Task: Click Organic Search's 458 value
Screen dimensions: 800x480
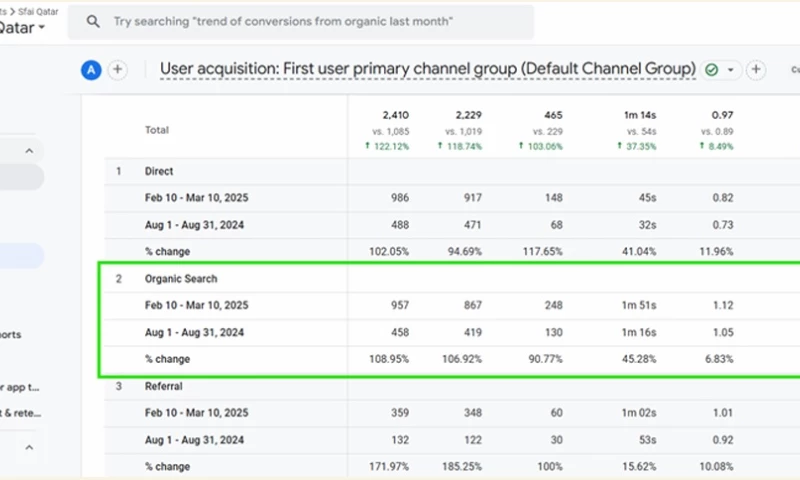Action: (400, 333)
